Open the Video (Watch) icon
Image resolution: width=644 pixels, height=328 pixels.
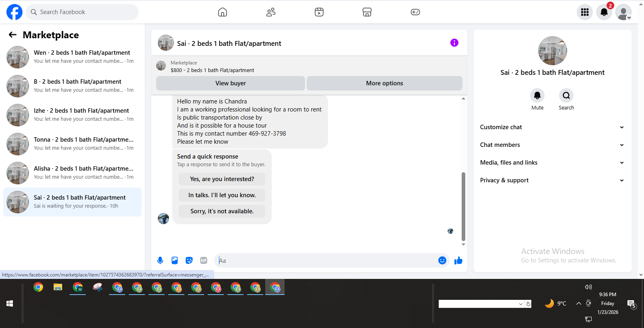(319, 12)
